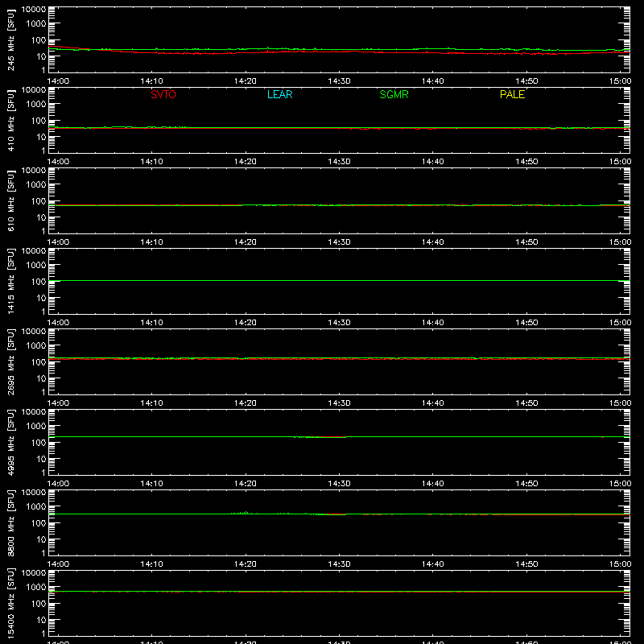This screenshot has width=644, height=644.
Task: Click the 15:00 label below the 2695 MHz plot
Action: click(x=620, y=403)
